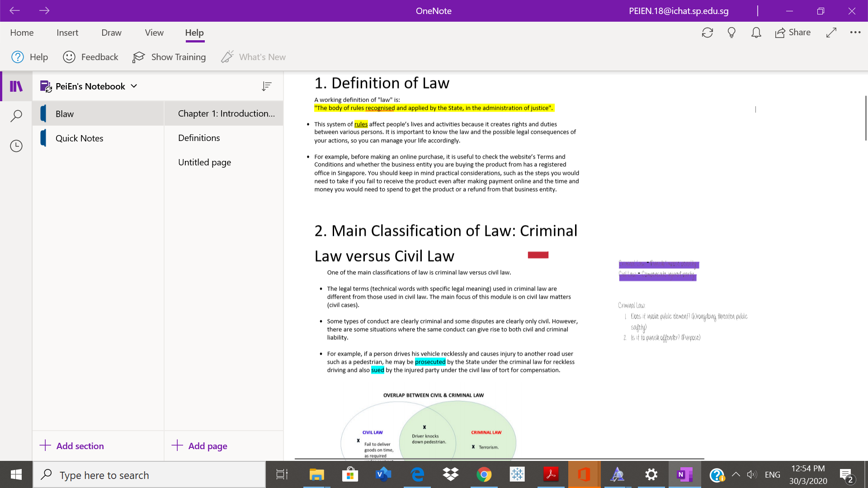
Task: Click Add page
Action: (x=199, y=446)
